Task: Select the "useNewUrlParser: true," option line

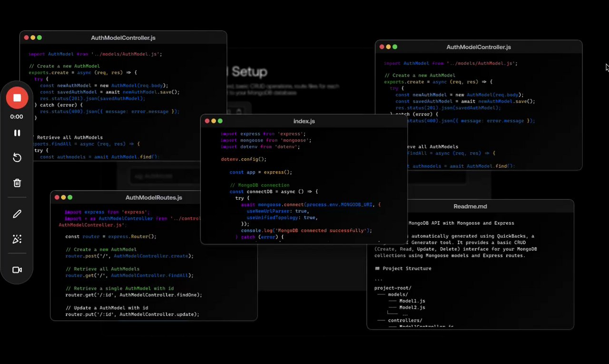Action: tap(278, 211)
